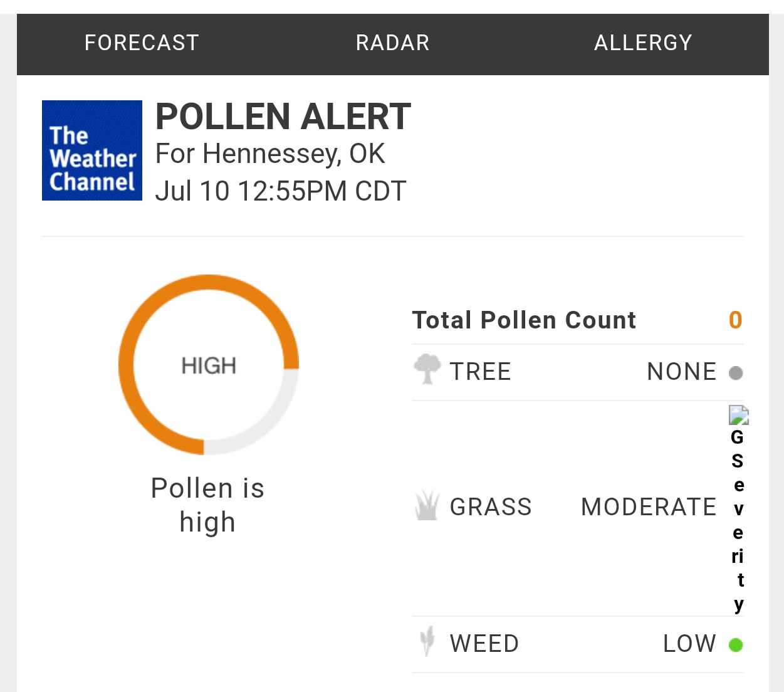Click the POLLEN ALERT heading
Screen dimensions: 784x692
(x=283, y=117)
